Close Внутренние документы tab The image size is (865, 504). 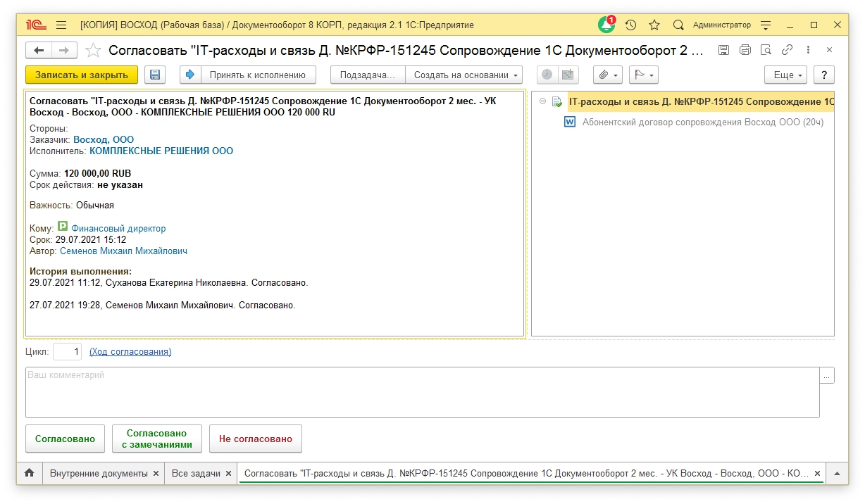156,474
